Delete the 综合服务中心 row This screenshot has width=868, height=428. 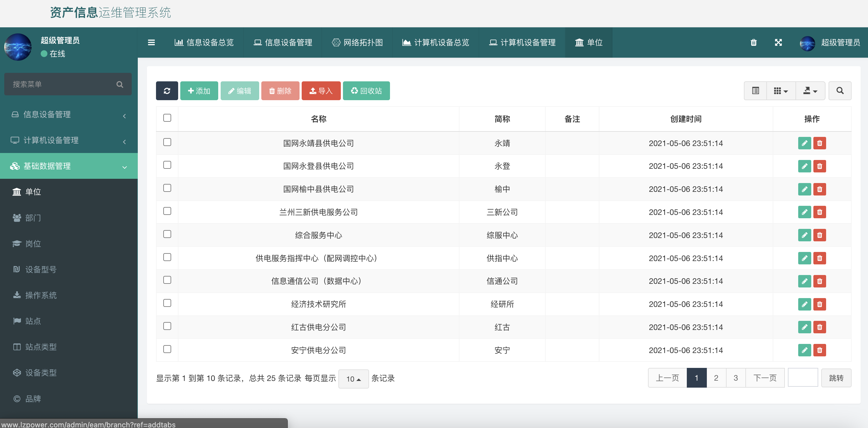tap(819, 235)
